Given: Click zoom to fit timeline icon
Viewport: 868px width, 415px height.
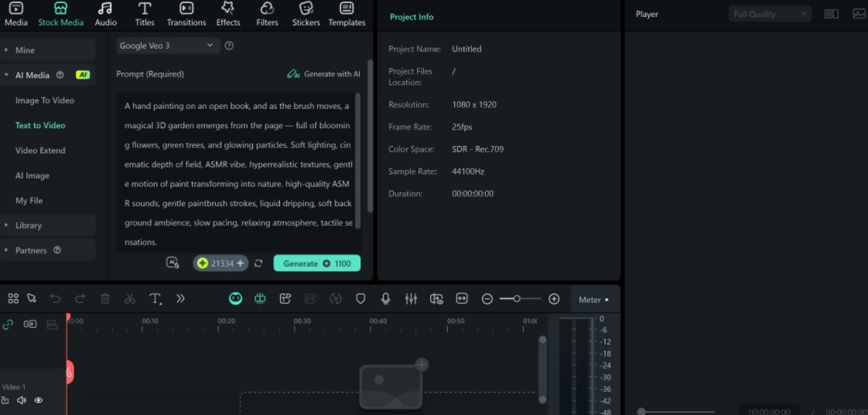Looking at the screenshot, I should click(x=462, y=299).
